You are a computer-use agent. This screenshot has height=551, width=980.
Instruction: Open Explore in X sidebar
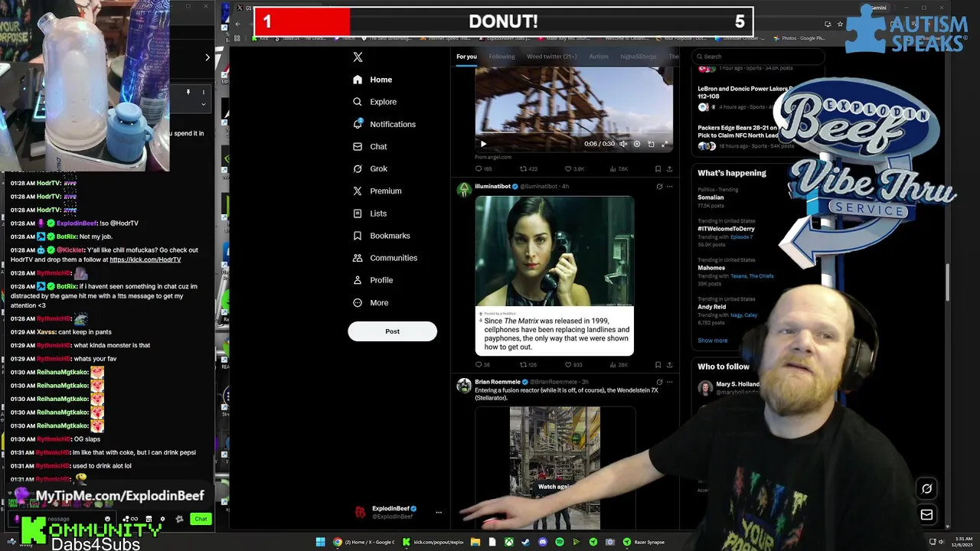coord(374,102)
